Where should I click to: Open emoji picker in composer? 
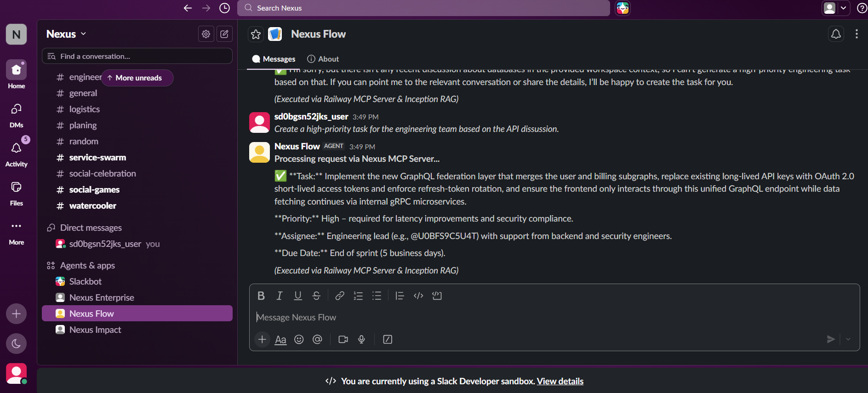[299, 339]
